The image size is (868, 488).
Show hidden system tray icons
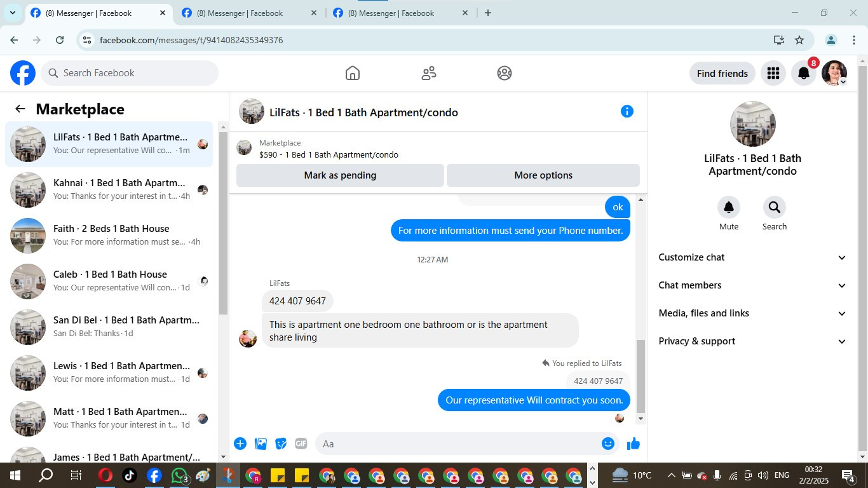click(671, 475)
